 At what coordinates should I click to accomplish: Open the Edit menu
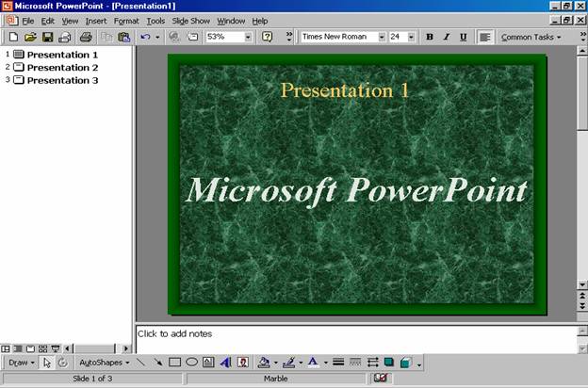click(x=48, y=21)
